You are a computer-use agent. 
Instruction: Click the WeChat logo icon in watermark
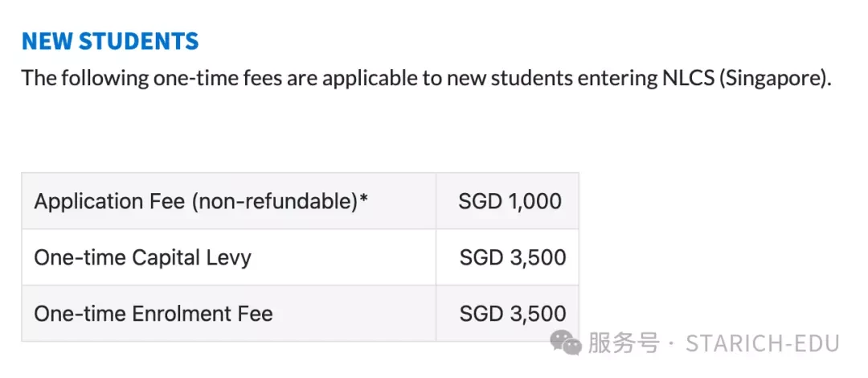pos(565,343)
